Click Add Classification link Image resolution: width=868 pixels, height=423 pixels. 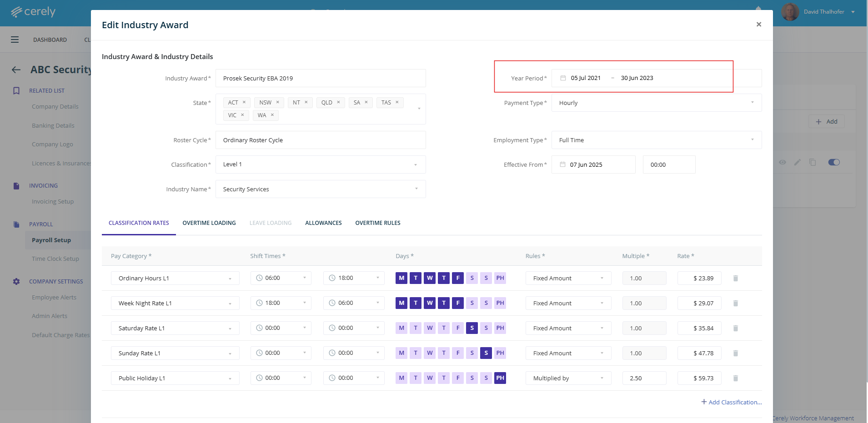click(731, 402)
